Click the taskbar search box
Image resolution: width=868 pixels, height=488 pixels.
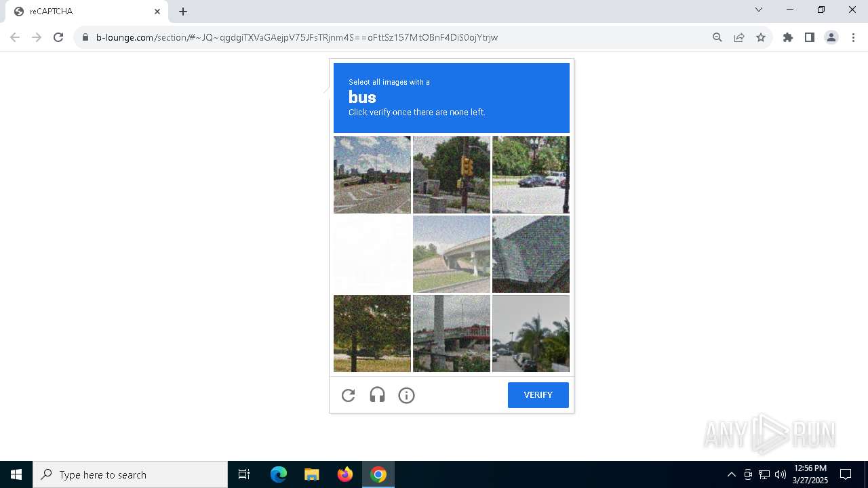[130, 474]
